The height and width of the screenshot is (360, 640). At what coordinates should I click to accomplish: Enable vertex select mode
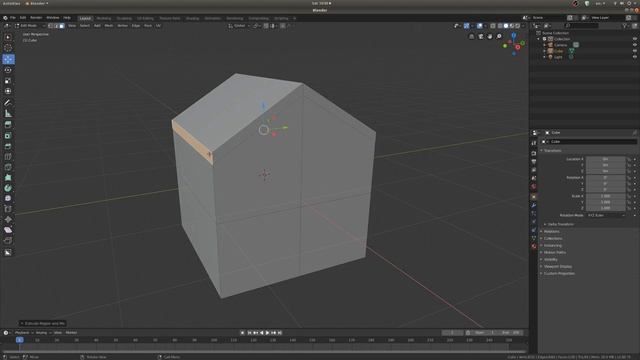click(x=50, y=26)
